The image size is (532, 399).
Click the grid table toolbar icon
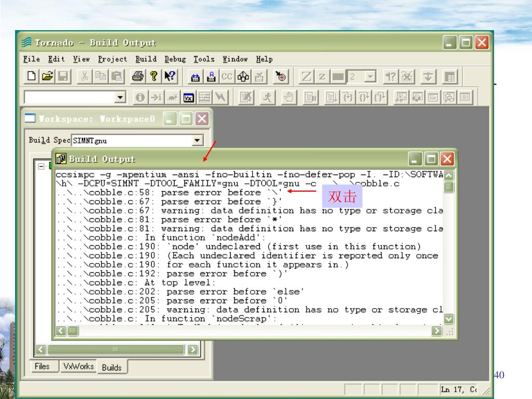[x=450, y=77]
